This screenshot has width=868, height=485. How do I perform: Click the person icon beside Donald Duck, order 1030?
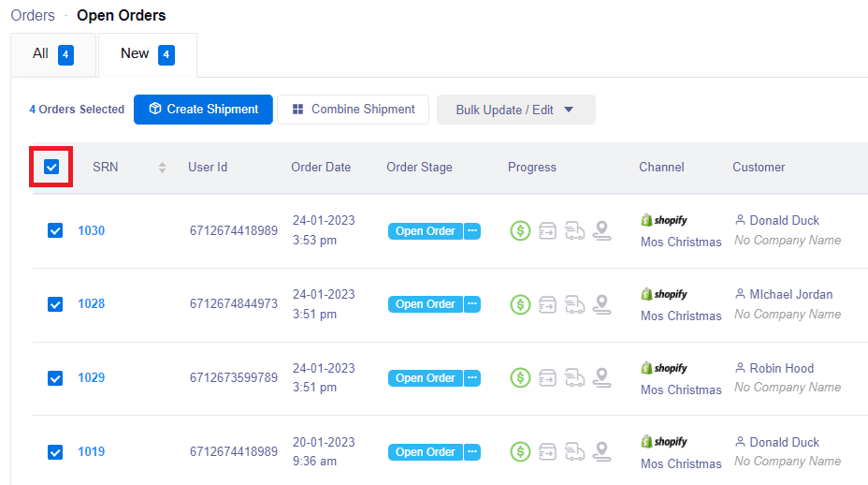pyautogui.click(x=740, y=219)
